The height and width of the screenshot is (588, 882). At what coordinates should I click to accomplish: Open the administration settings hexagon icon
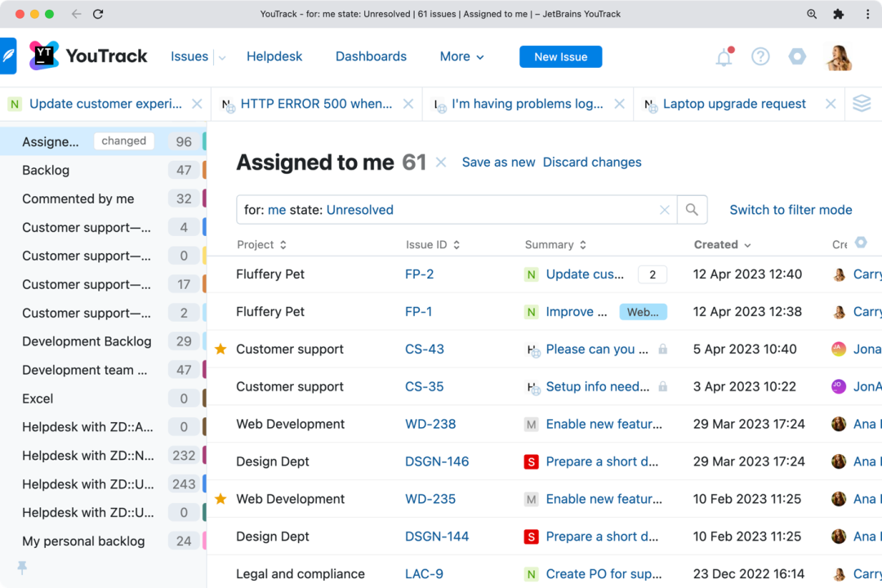tap(797, 56)
